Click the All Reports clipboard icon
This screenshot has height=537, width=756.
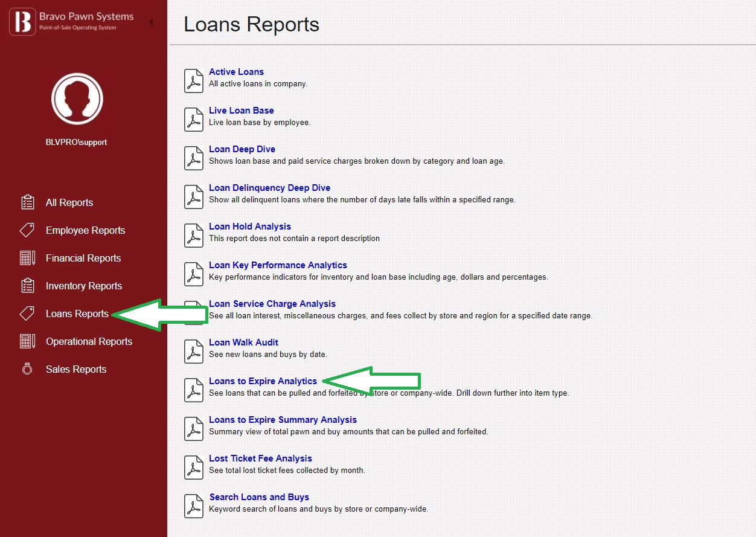coord(27,202)
